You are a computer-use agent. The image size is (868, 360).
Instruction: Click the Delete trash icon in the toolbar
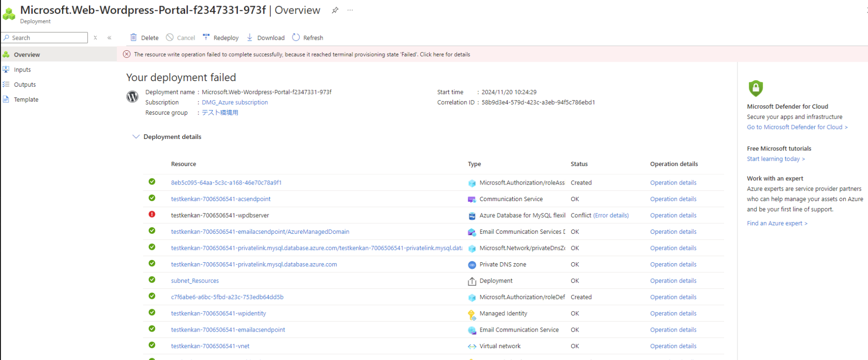pos(133,37)
